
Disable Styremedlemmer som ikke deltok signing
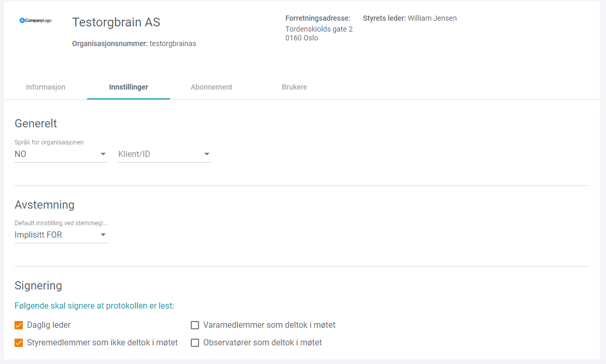19,342
